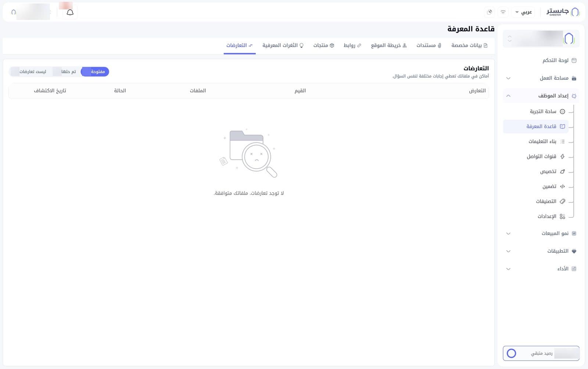Expand the الأداء section chevron

(509, 269)
